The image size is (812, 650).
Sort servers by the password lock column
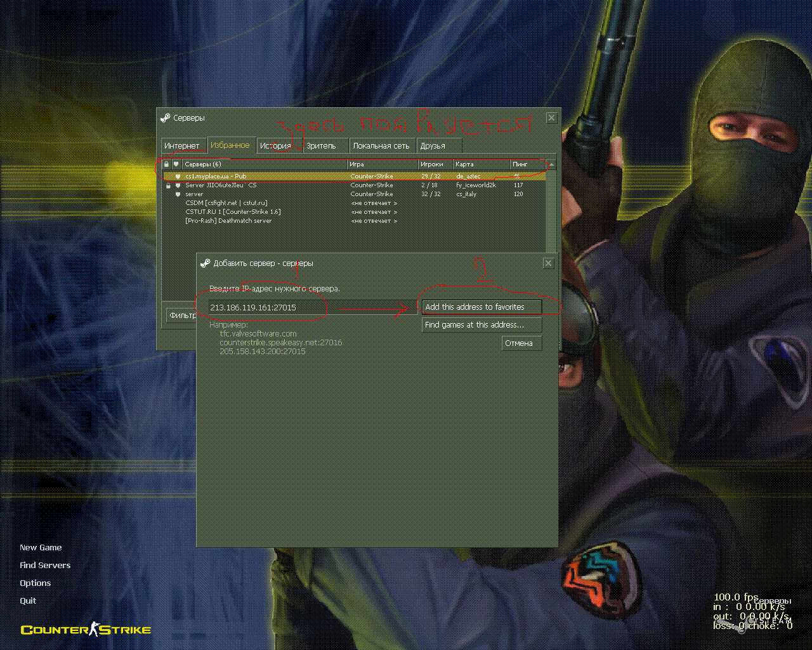point(167,164)
